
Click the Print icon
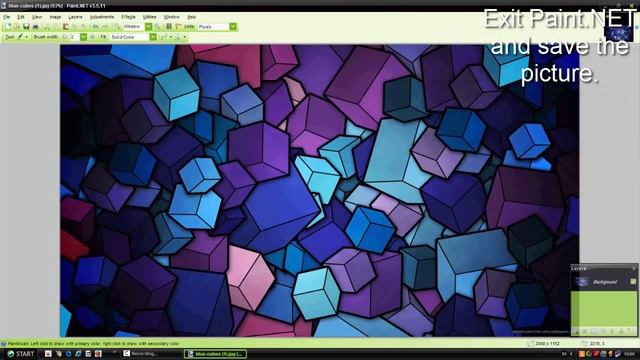(x=36, y=27)
